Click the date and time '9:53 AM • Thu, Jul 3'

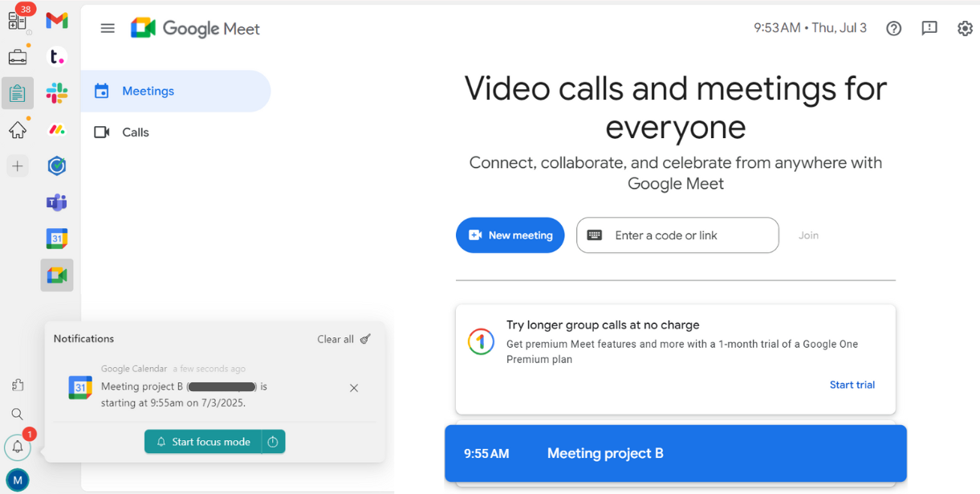810,28
